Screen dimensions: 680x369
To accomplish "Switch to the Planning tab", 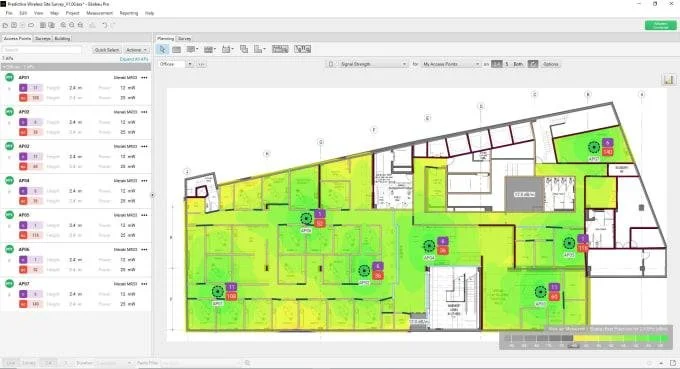I will [x=165, y=39].
